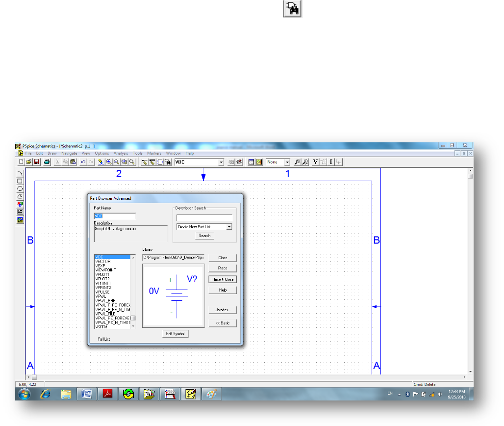Click the Place & Close button
This screenshot has height=426, width=504.
[223, 279]
